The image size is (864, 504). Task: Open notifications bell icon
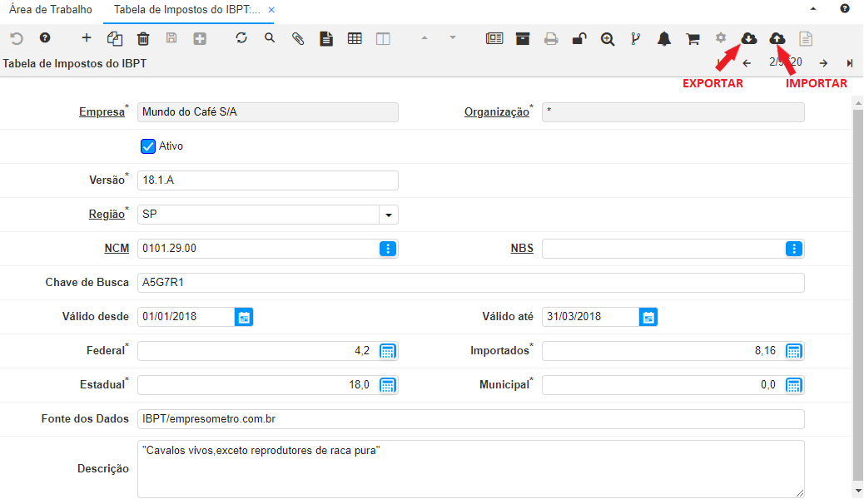point(664,38)
